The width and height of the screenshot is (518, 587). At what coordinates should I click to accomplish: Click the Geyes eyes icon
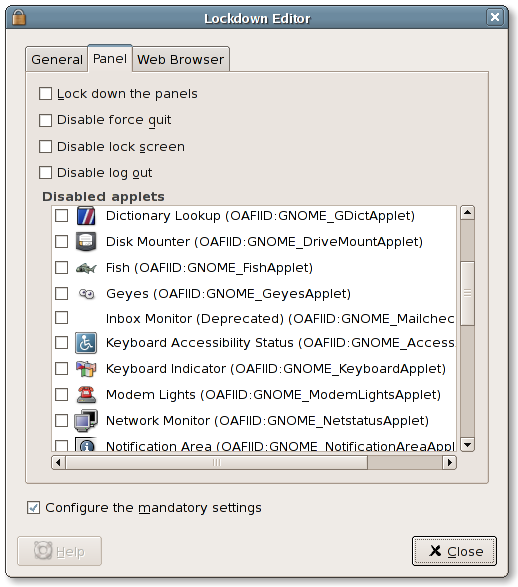click(86, 294)
